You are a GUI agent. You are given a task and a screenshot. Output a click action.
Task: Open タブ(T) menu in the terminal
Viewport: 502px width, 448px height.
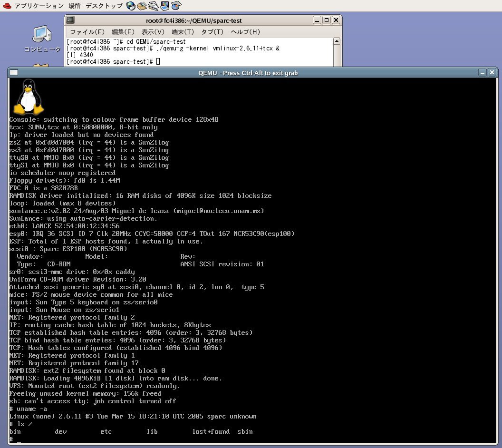(x=212, y=32)
